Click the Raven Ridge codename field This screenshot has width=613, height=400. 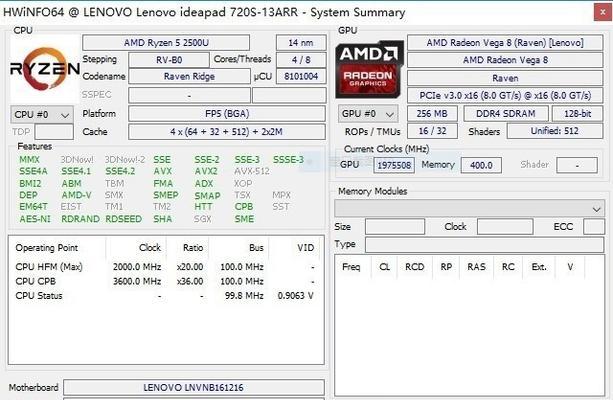tap(189, 76)
